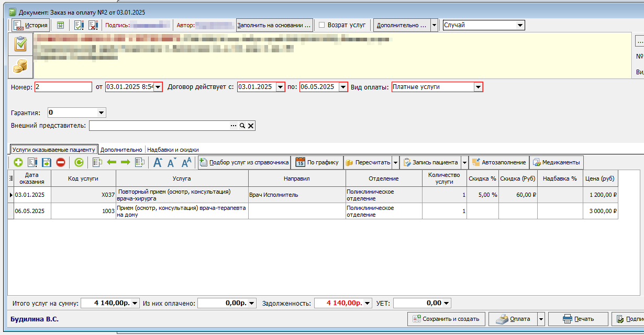Select the Прием врача-терапевта на дому cell
Screen dimensions: 644x335
tap(182, 211)
